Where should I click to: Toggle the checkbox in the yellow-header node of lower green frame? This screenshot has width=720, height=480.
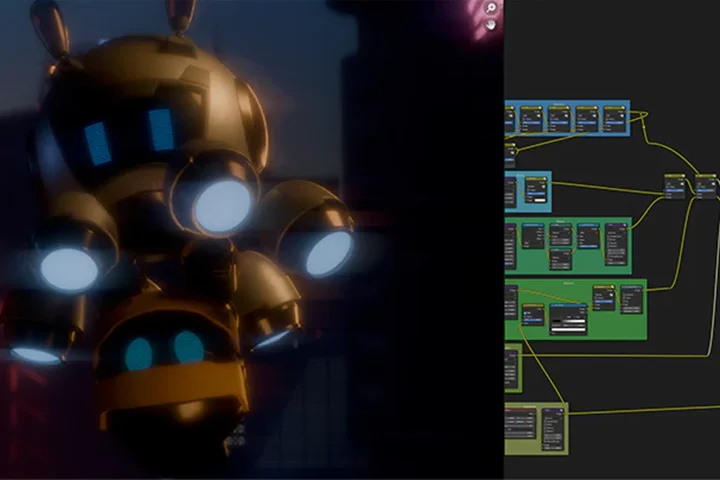click(x=525, y=313)
